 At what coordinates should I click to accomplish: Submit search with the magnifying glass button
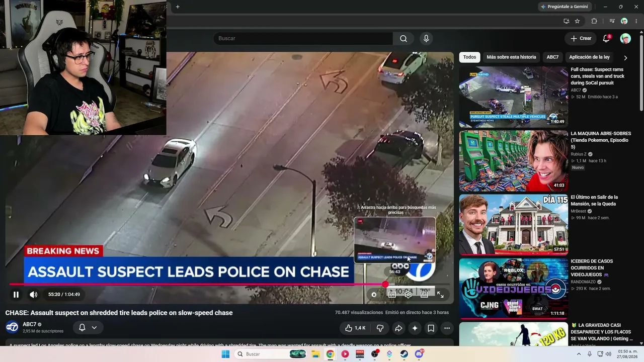point(404,38)
